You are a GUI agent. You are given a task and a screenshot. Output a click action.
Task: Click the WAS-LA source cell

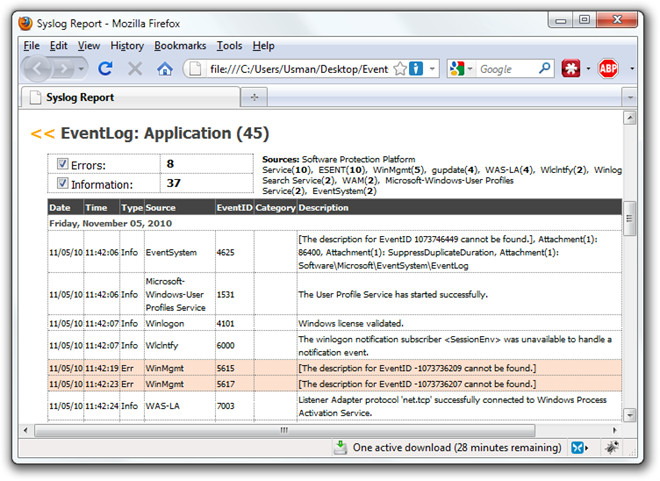tap(180, 406)
